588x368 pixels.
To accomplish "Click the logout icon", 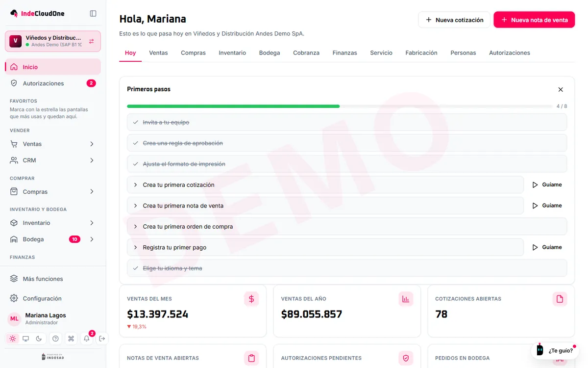I will tap(102, 339).
